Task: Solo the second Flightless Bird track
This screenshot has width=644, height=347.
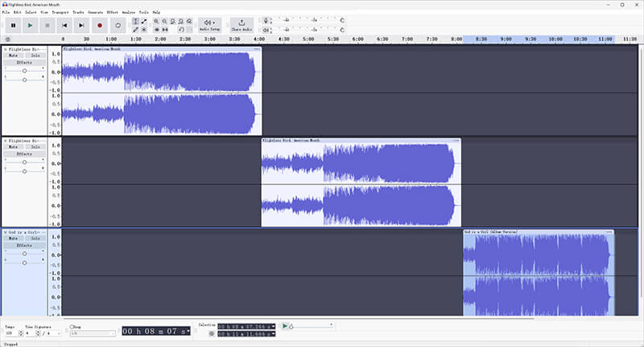Action: [x=35, y=147]
